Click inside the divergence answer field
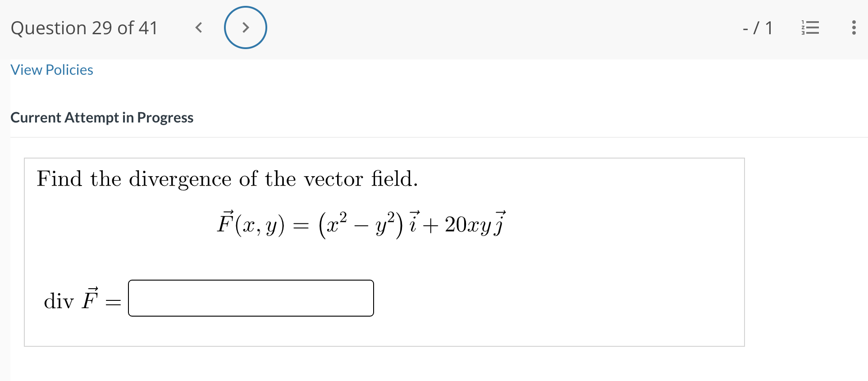 point(251,298)
